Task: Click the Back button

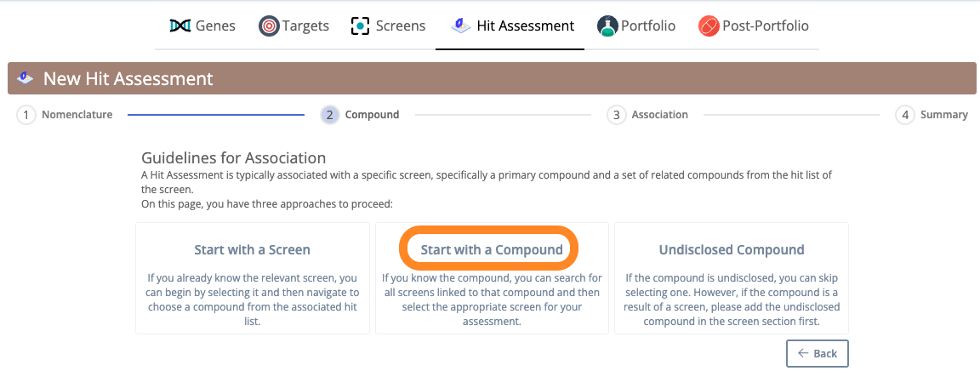Action: tap(817, 354)
